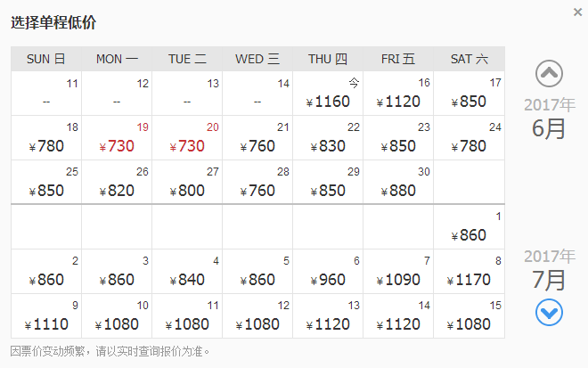Choose June 18 fare ¥780

(46, 138)
